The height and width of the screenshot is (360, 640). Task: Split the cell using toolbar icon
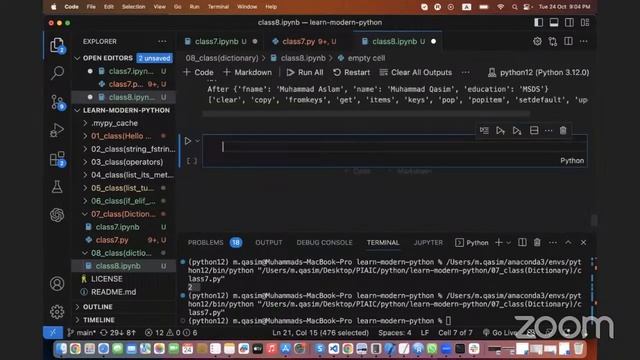tap(533, 131)
